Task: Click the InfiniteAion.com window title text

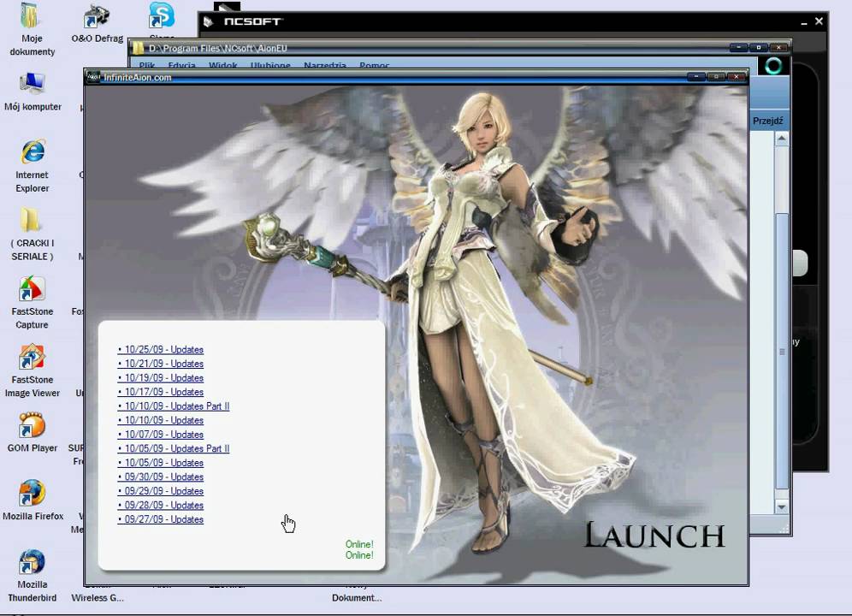Action: (x=138, y=77)
